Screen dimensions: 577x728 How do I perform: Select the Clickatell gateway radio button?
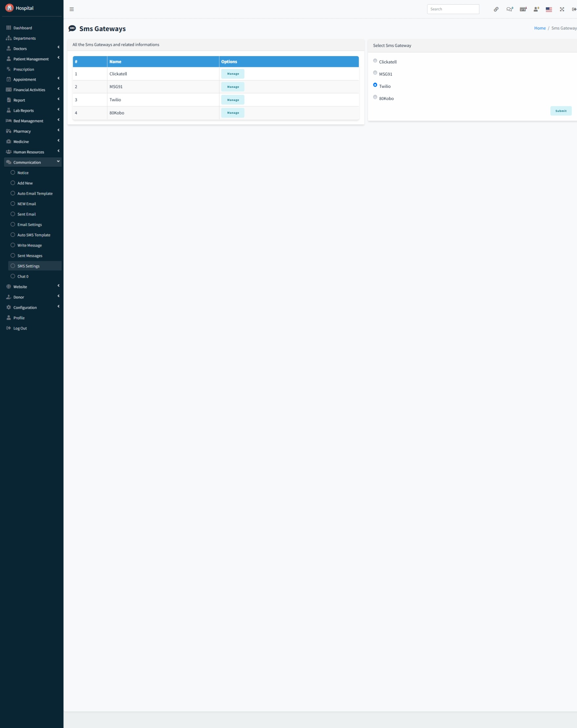click(375, 61)
